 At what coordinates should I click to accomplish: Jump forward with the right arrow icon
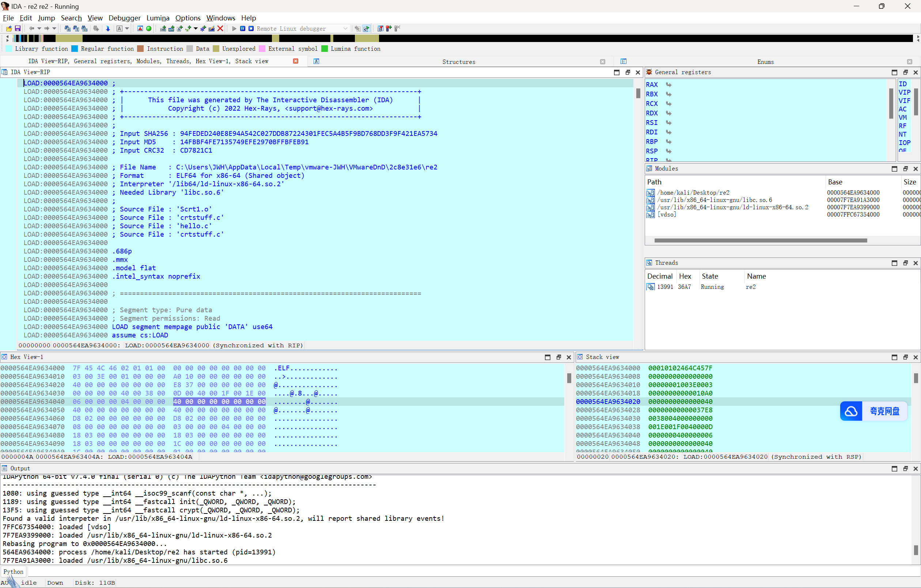tap(47, 29)
